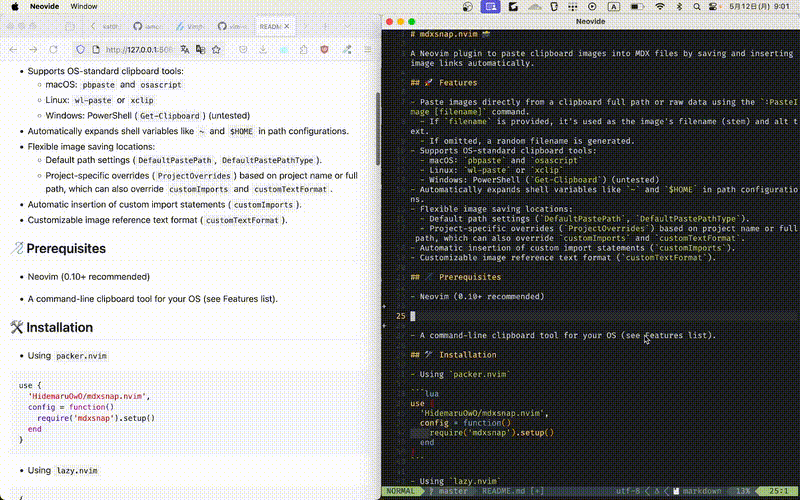Click the highlighted screen-sharing menu bar icon
This screenshot has width=800, height=500.
[x=491, y=6]
